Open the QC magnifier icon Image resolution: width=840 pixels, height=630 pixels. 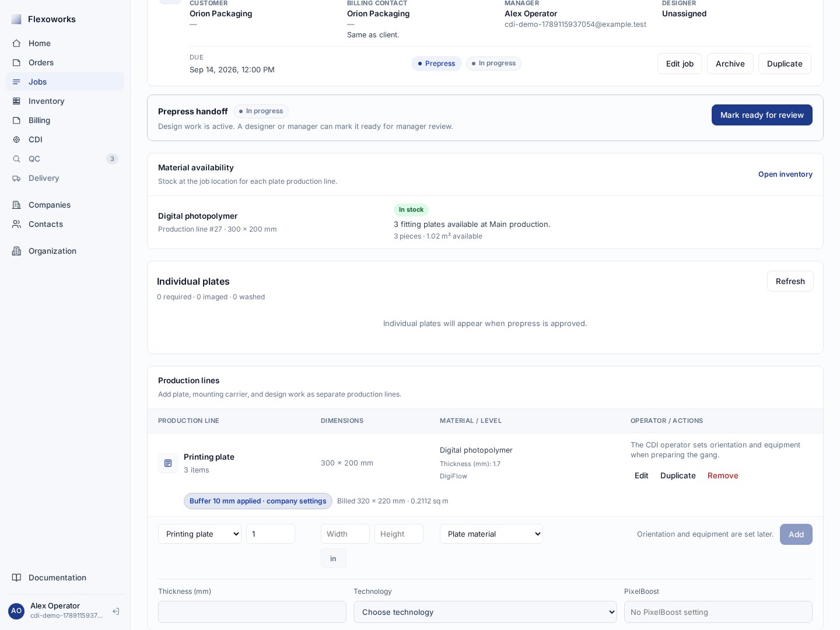(16, 159)
